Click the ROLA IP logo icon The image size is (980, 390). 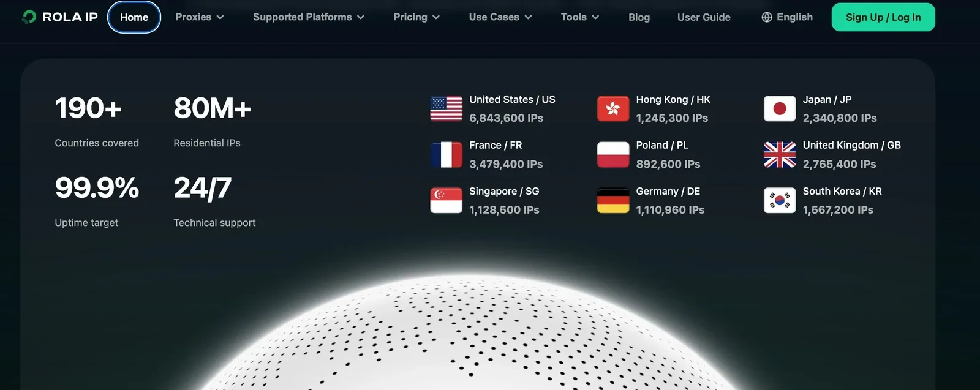[29, 17]
